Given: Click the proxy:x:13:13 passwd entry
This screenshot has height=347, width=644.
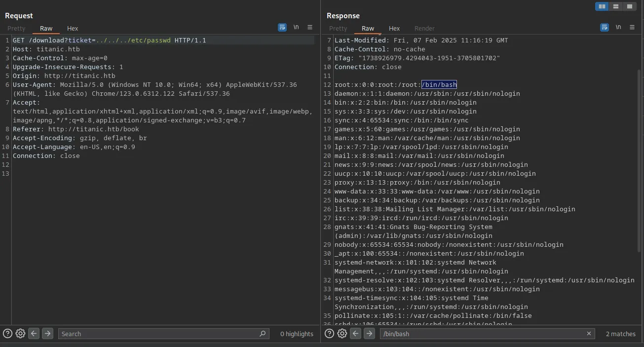Looking at the screenshot, I should click(417, 183).
